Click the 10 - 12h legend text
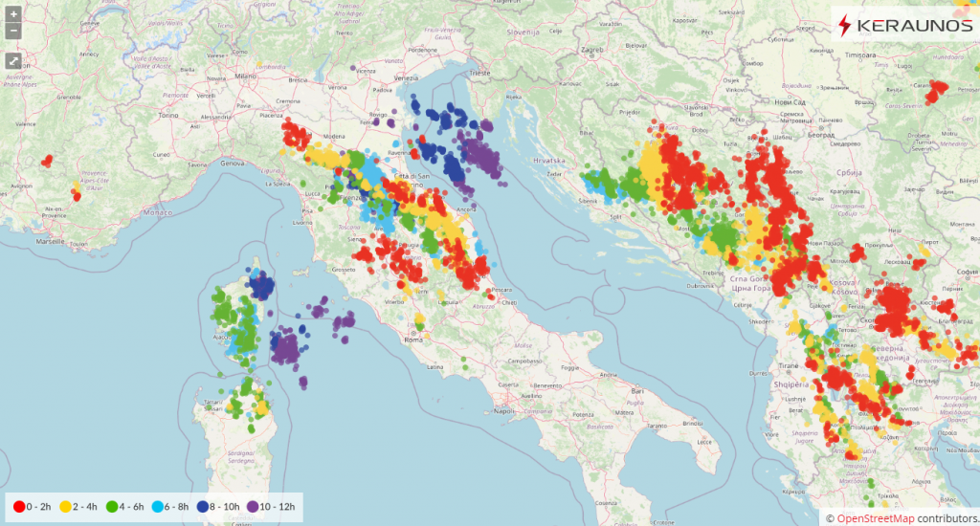The width and height of the screenshot is (980, 526). click(277, 507)
